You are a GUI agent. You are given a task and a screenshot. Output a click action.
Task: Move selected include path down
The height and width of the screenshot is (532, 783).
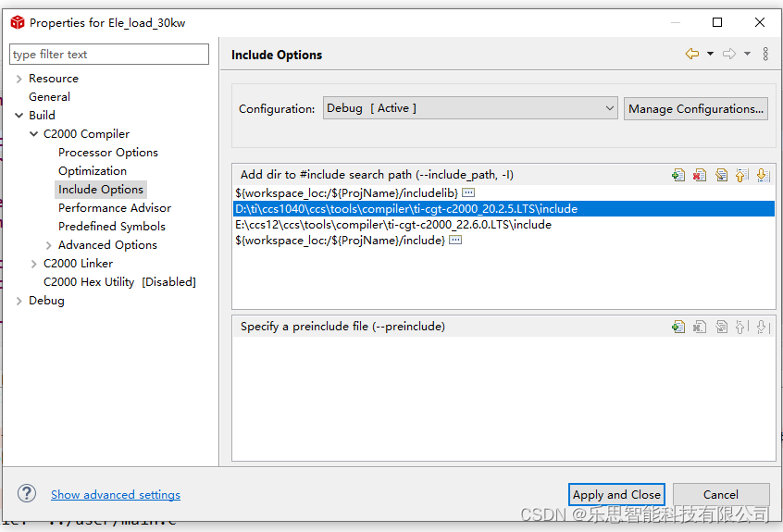coord(763,175)
